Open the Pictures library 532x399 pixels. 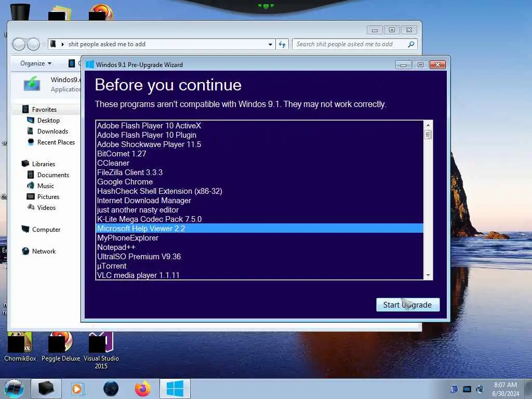point(48,197)
